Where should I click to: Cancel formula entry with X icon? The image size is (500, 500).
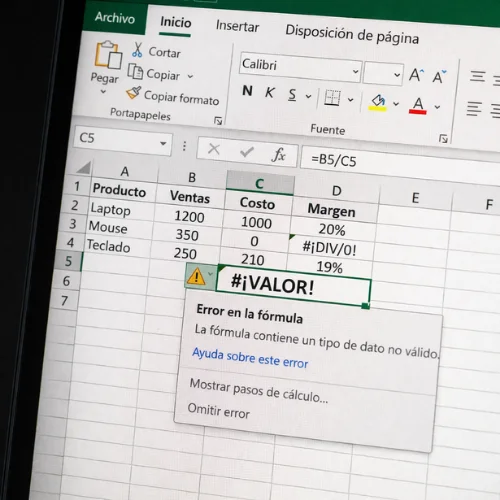coord(214,149)
